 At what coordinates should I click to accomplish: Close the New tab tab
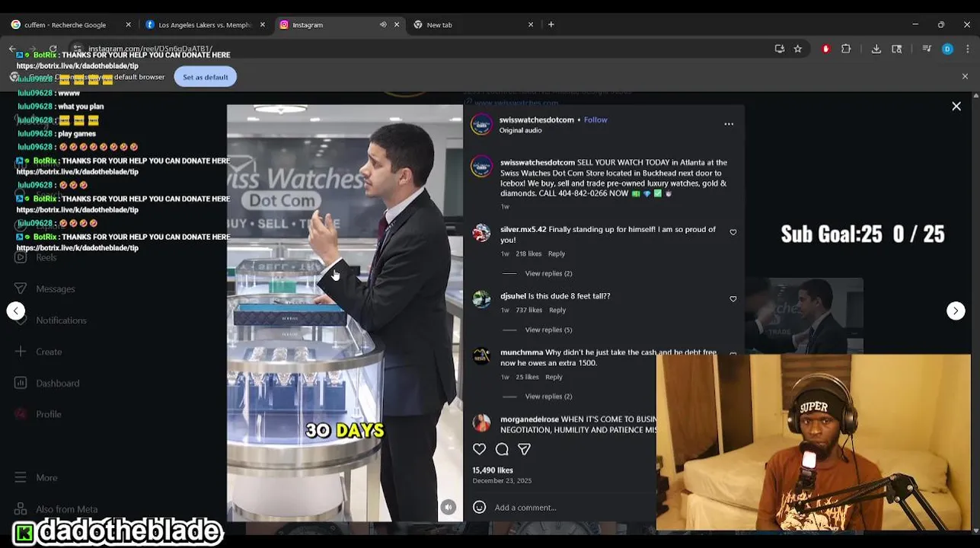[531, 24]
